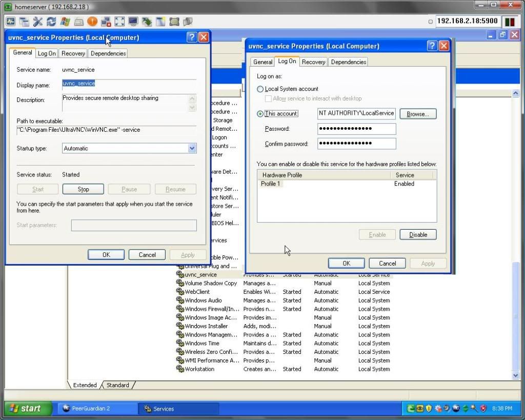Viewport: 525px width, 420px height.
Task: Click the Description box up scroll arrow
Action: (192, 98)
